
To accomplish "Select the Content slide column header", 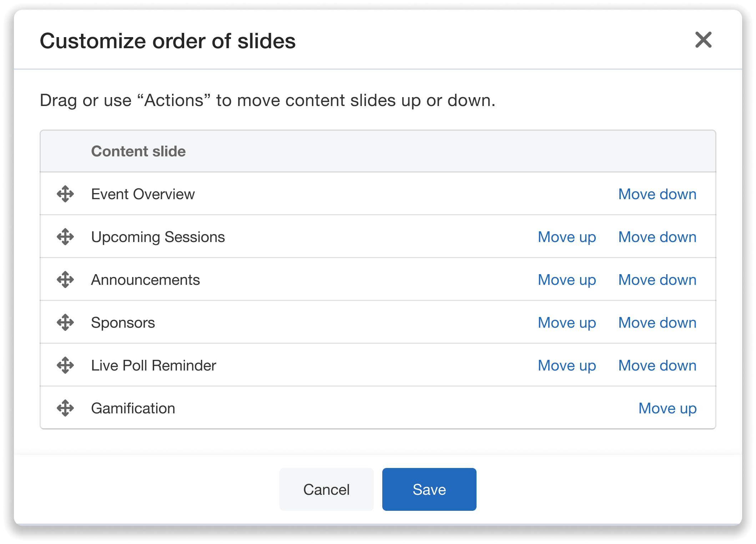I will [x=138, y=151].
